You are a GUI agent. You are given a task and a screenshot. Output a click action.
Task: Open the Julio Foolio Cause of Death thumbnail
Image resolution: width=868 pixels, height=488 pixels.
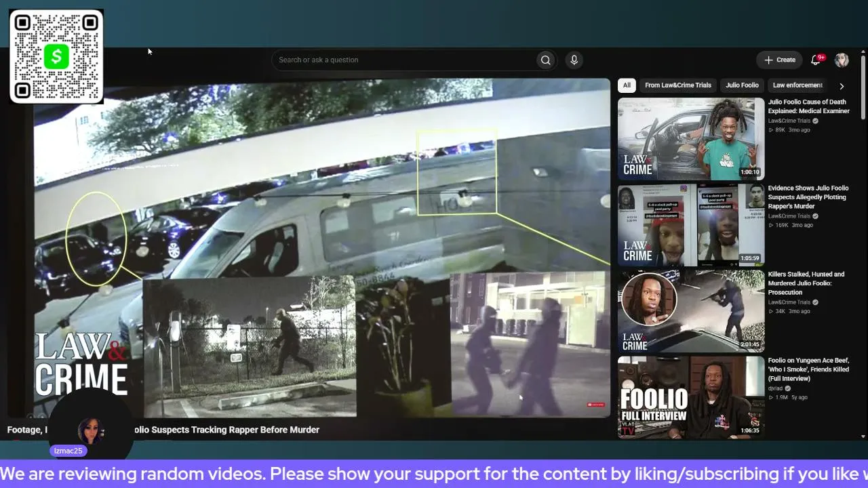pyautogui.click(x=691, y=139)
